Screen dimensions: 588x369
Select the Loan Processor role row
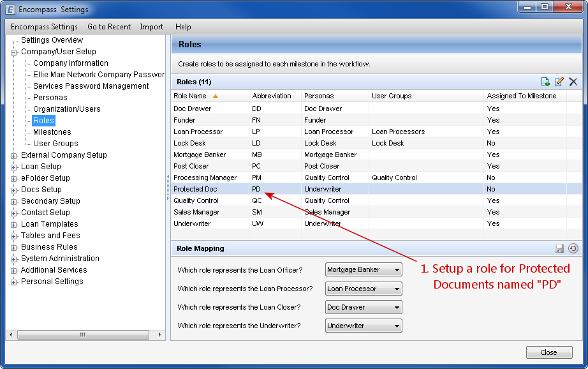[376, 132]
